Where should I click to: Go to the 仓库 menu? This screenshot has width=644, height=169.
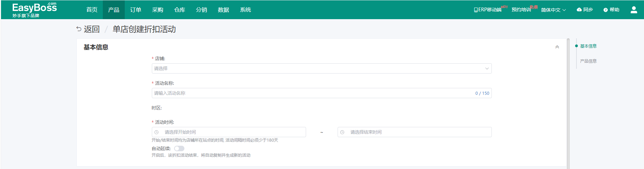click(179, 10)
